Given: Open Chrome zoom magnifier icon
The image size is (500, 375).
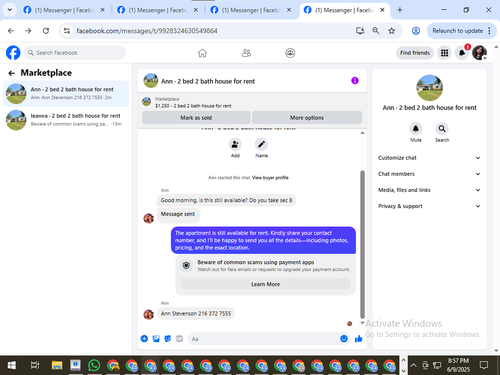Looking at the screenshot, I should point(376,31).
